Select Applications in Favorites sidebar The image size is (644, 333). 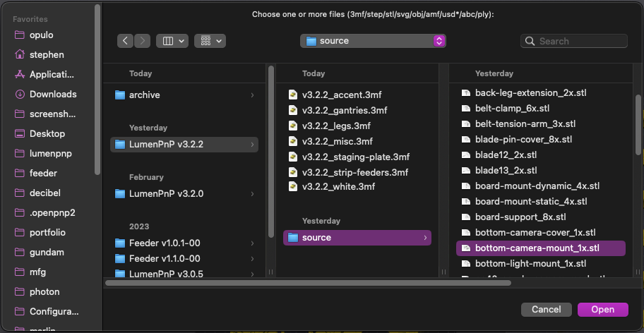(52, 74)
